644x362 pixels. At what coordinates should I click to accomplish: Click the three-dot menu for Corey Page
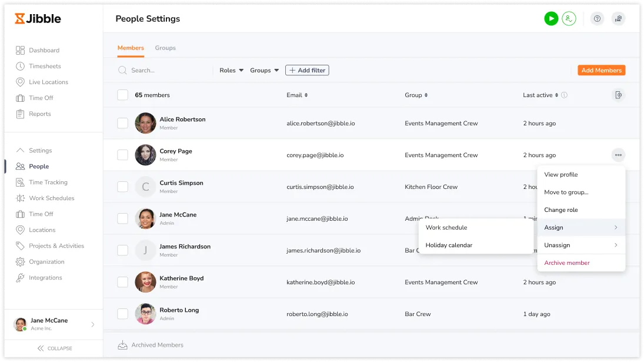tap(618, 155)
